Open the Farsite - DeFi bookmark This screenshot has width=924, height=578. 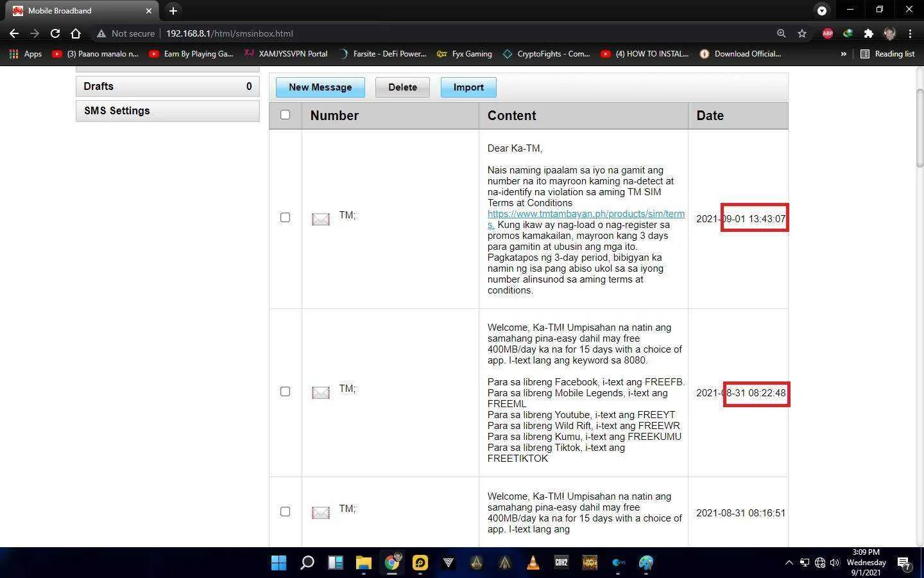point(382,54)
